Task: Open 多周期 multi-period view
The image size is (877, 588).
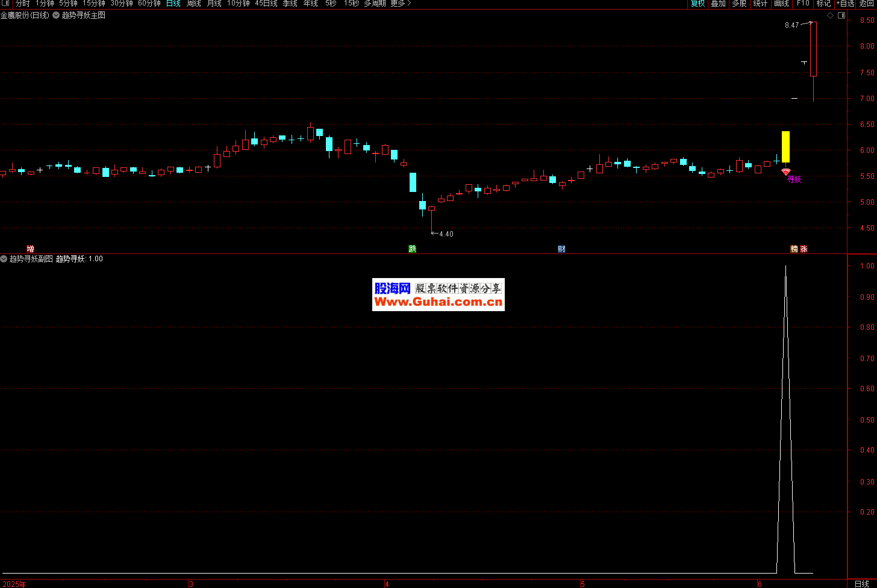Action: pos(375,3)
